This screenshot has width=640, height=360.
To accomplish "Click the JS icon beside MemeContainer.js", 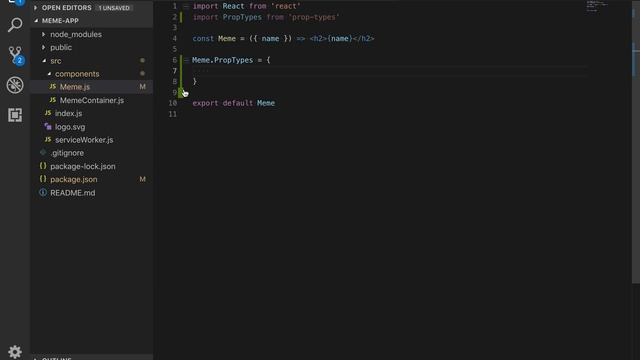I will tap(53, 100).
